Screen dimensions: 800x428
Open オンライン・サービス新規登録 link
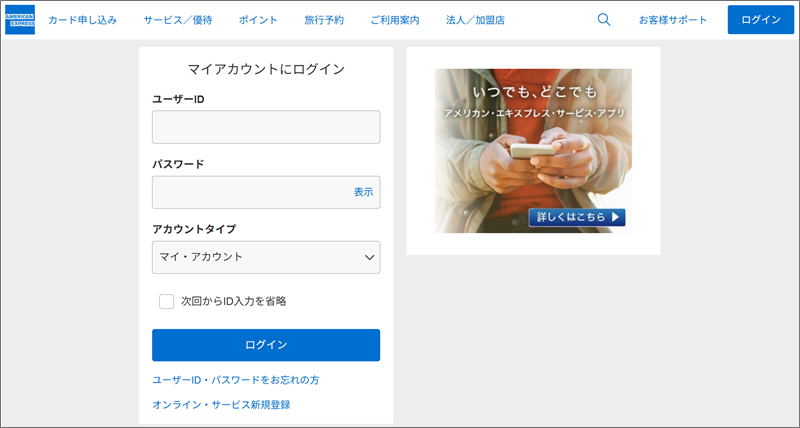click(x=221, y=405)
